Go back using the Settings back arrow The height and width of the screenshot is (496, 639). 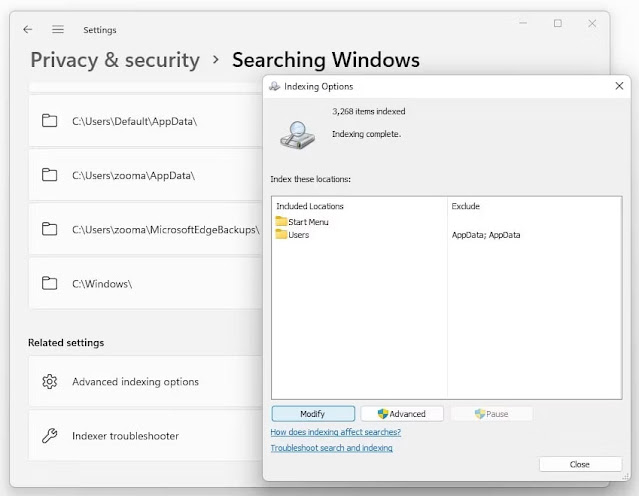(28, 29)
